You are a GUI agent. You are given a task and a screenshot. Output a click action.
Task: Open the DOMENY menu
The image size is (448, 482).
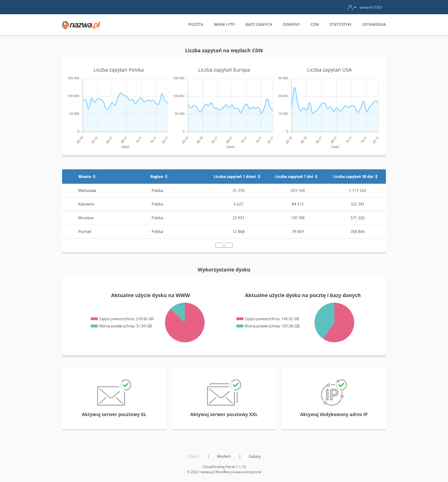click(x=291, y=25)
